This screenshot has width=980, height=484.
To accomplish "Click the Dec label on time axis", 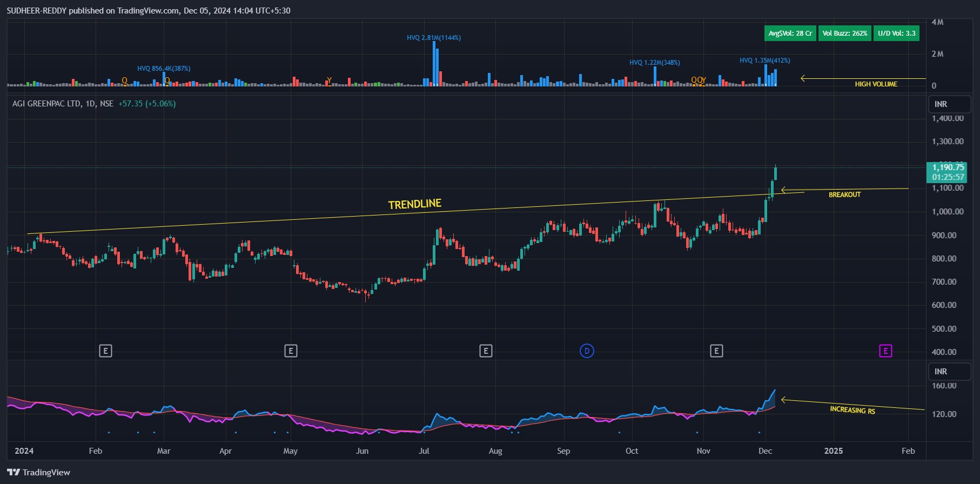I will click(765, 451).
